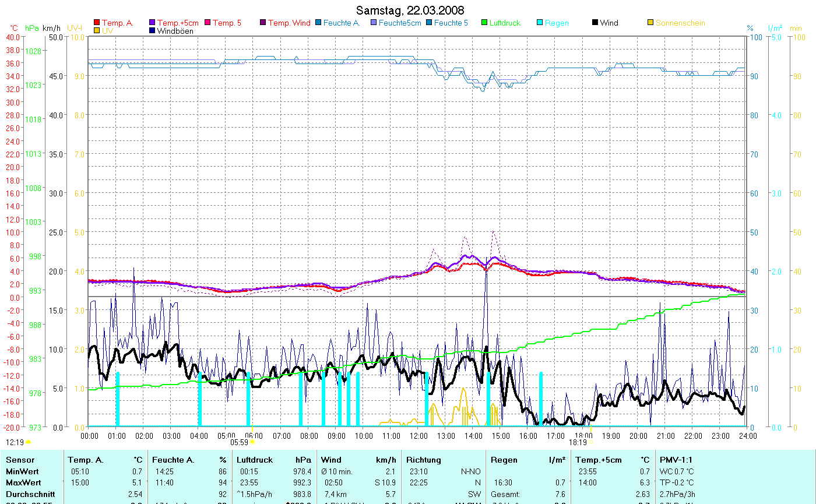Click the dark blue Windböen legend square
The height and width of the screenshot is (504, 816).
tap(153, 31)
